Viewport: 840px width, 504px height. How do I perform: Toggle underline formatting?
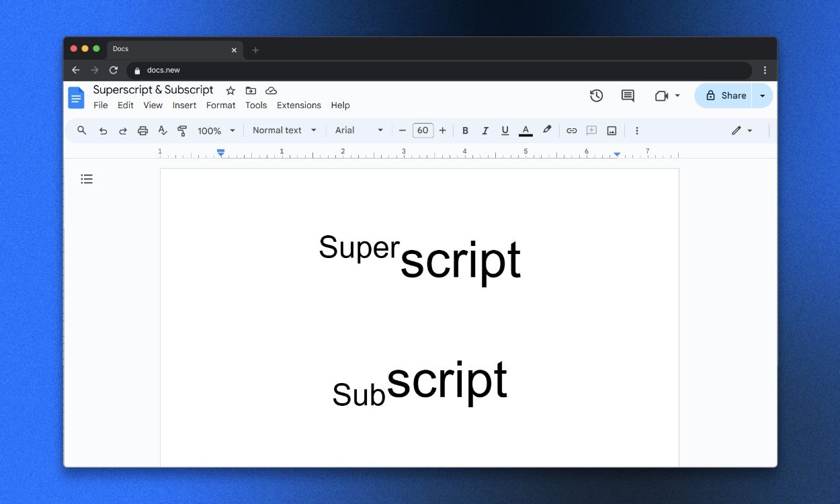505,131
